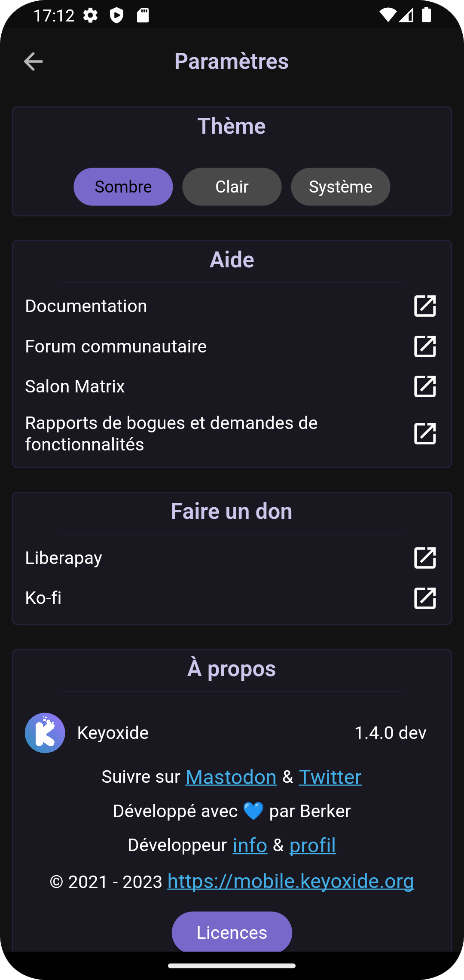This screenshot has height=980, width=464.
Task: Open the mobile.keyoxide.org website link
Action: (x=290, y=881)
